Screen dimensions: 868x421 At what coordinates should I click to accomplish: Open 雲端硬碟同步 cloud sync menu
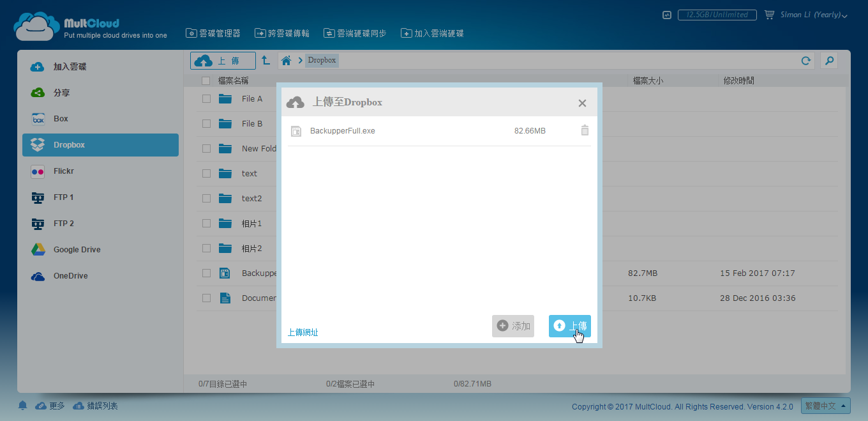coord(355,33)
